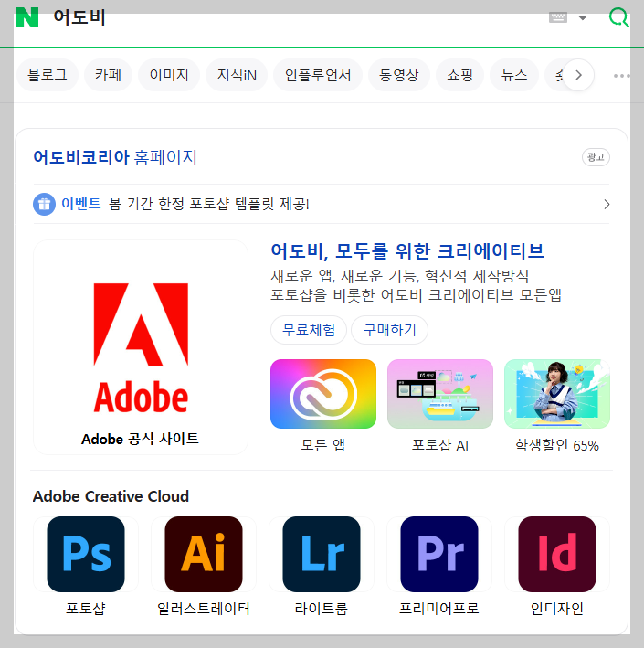Click the red Adobe logo image
The image size is (644, 648).
click(141, 347)
